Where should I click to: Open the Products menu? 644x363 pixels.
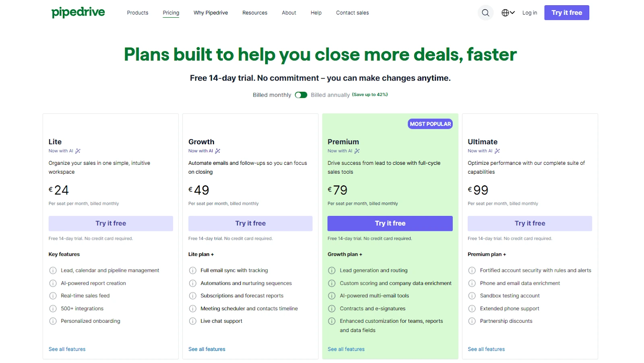(x=138, y=13)
